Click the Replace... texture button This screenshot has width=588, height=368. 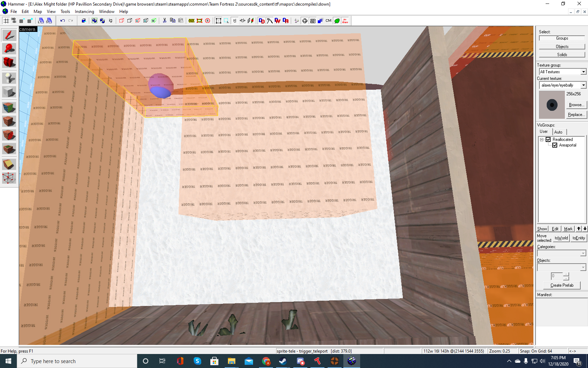(576, 115)
